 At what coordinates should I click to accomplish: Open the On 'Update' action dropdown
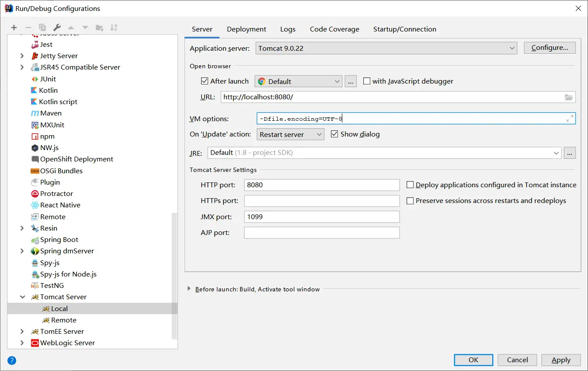coord(291,134)
